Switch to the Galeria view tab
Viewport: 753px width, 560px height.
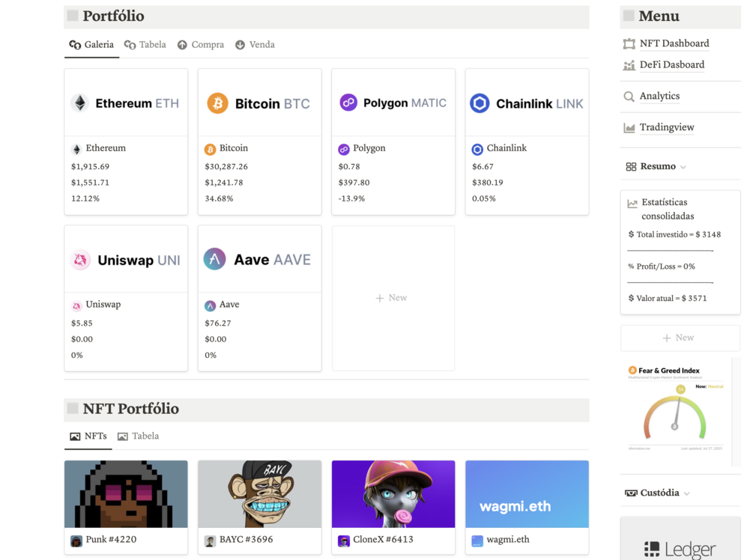[91, 45]
